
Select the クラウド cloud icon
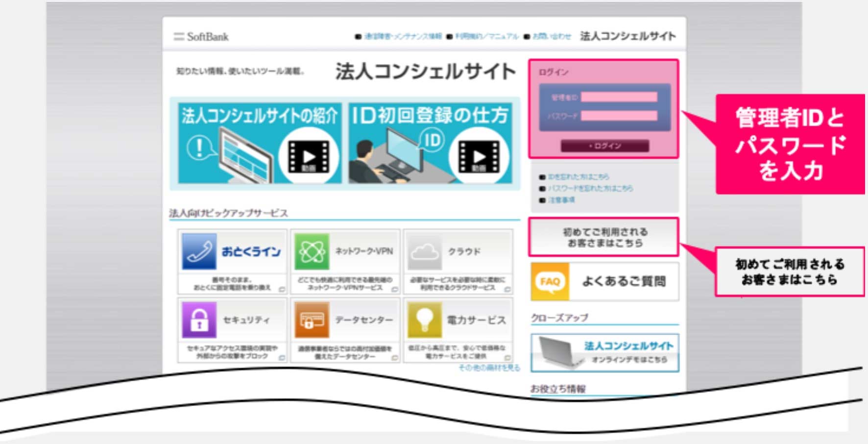pos(424,251)
